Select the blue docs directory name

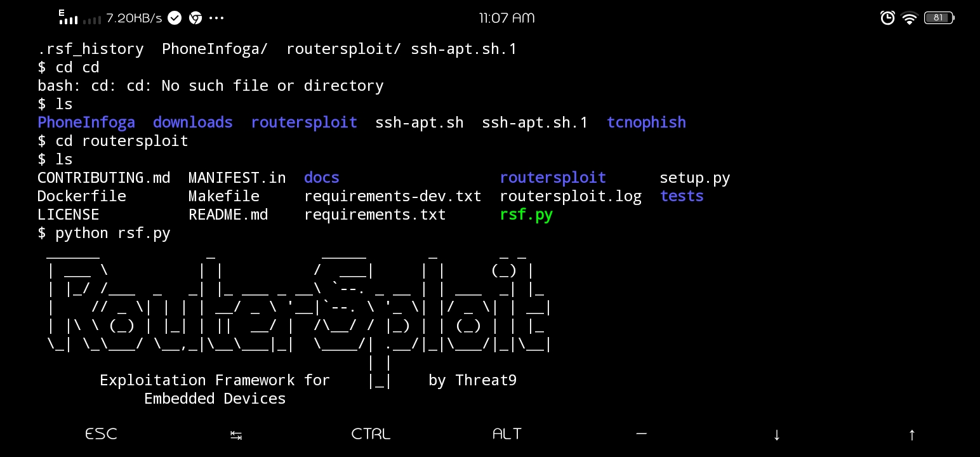322,178
